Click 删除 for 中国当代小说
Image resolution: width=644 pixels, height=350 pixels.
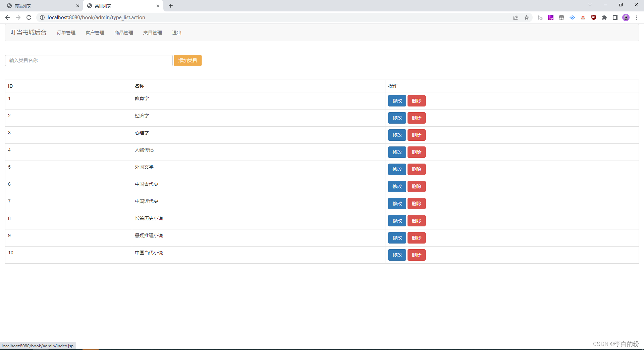pos(417,255)
